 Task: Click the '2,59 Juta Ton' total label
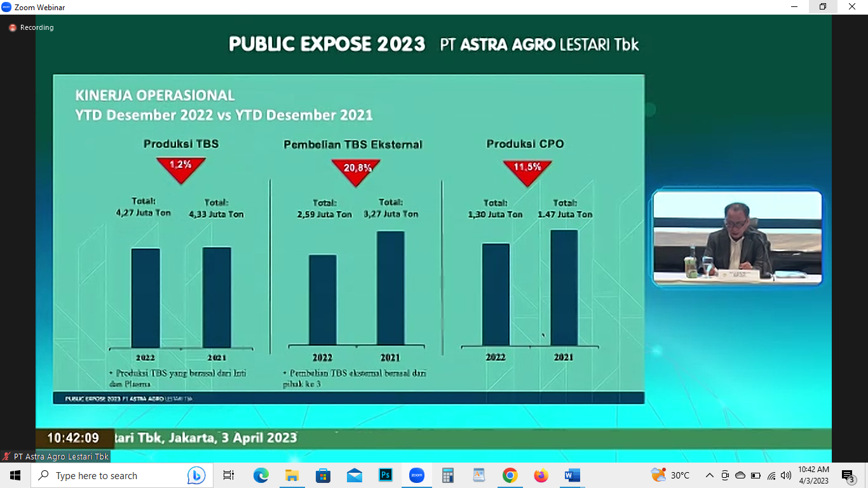324,214
